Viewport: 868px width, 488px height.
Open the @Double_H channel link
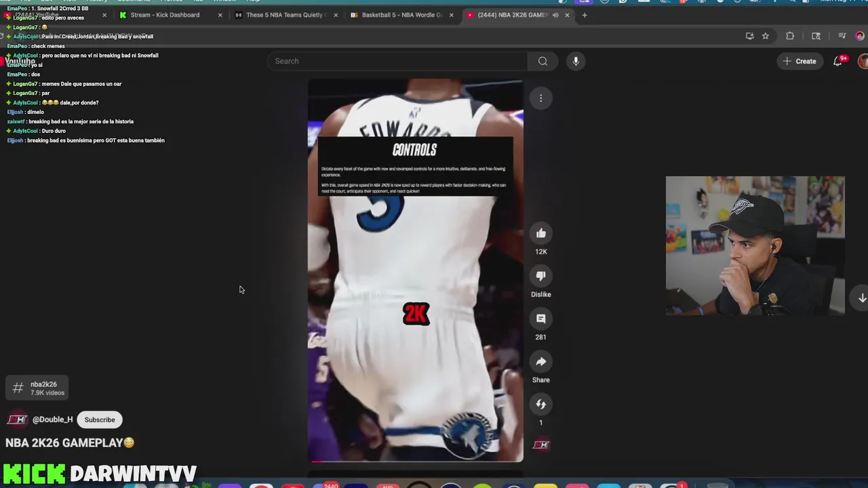click(x=52, y=420)
